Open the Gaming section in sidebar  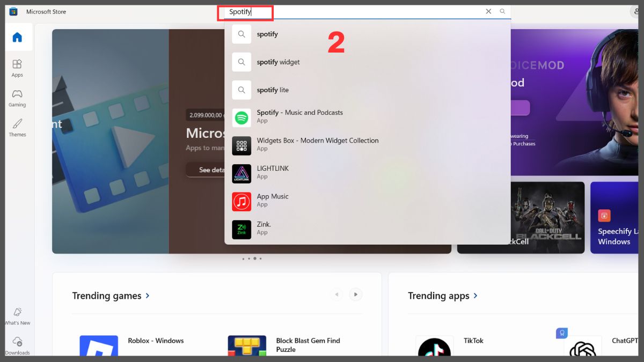17,98
